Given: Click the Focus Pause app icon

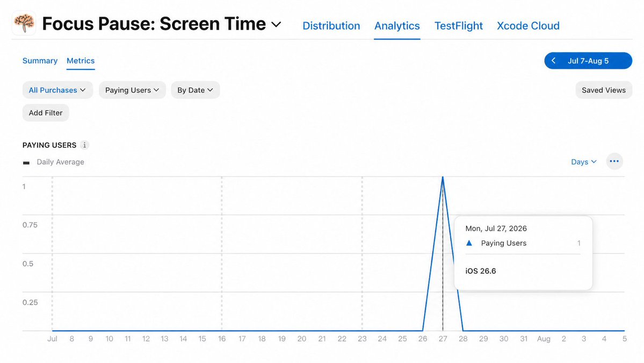Looking at the screenshot, I should 24,23.
